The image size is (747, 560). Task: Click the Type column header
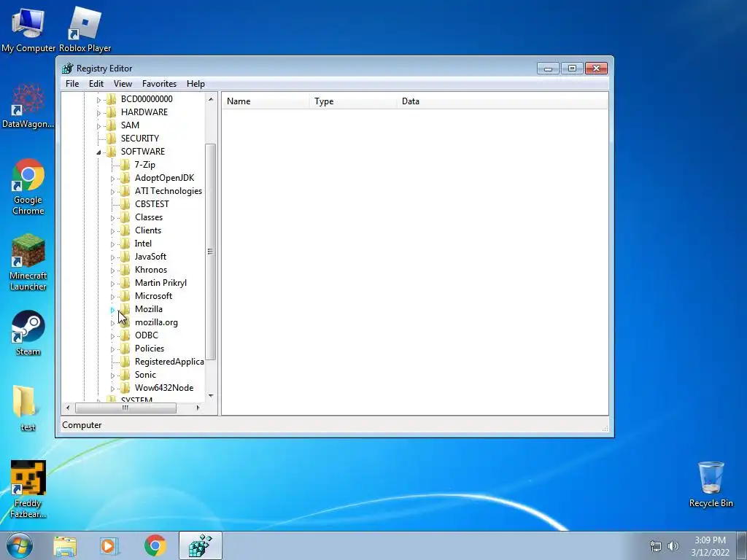pyautogui.click(x=353, y=101)
